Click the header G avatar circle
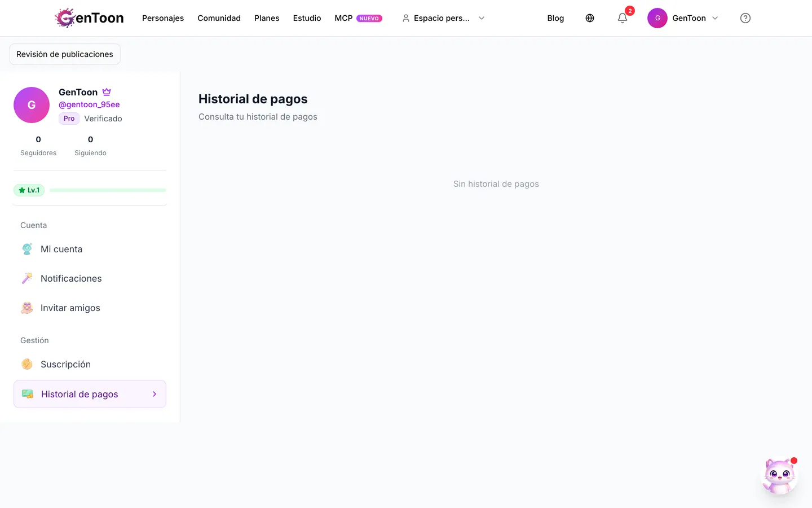This screenshot has height=508, width=812. 657,18
